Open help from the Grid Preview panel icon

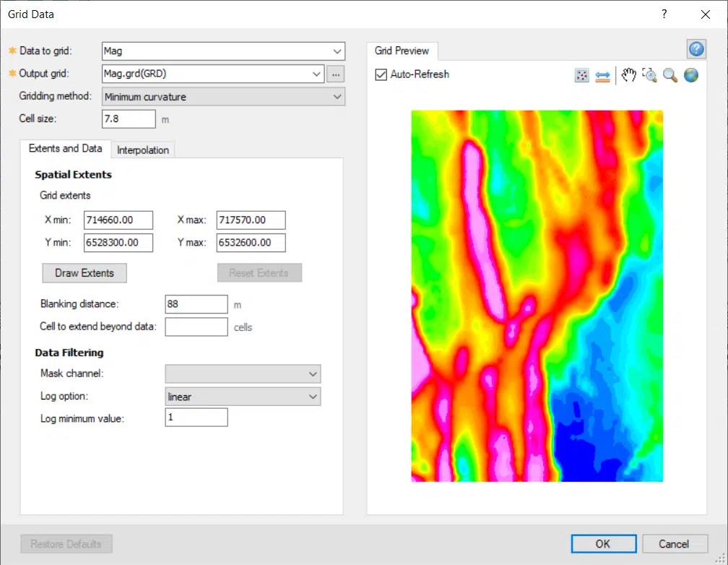[x=696, y=49]
